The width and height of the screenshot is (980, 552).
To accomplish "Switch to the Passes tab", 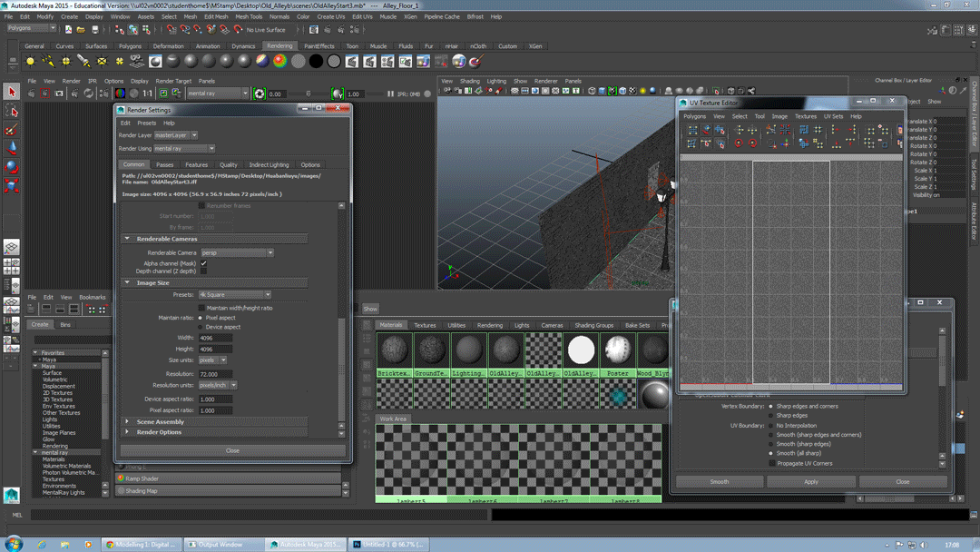I will (165, 165).
